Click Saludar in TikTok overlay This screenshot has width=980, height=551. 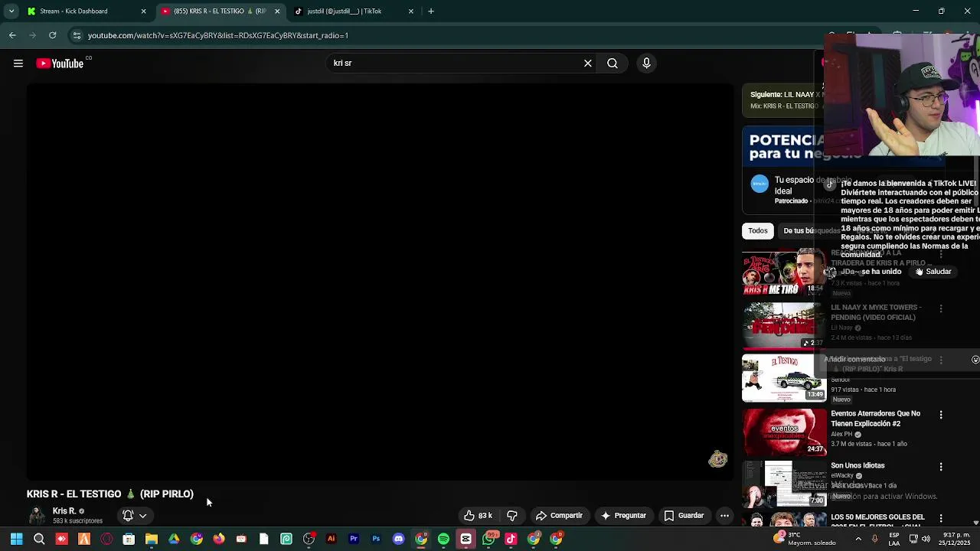[x=933, y=272]
